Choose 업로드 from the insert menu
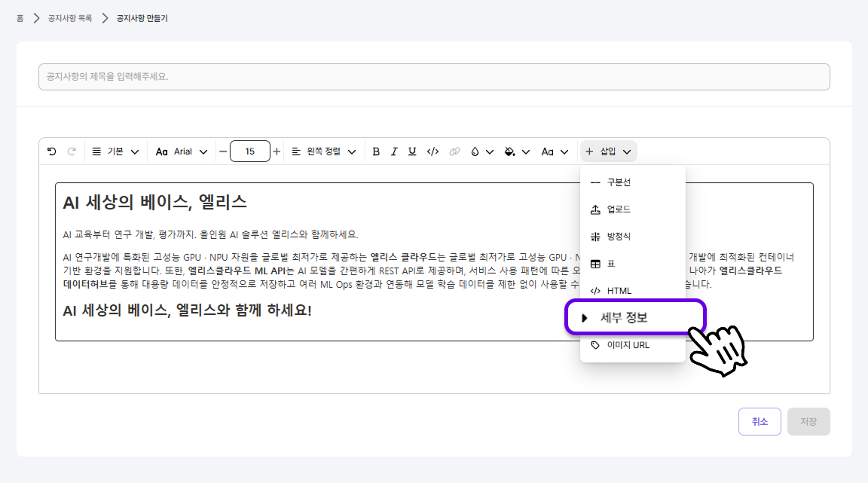This screenshot has width=868, height=483. 633,209
